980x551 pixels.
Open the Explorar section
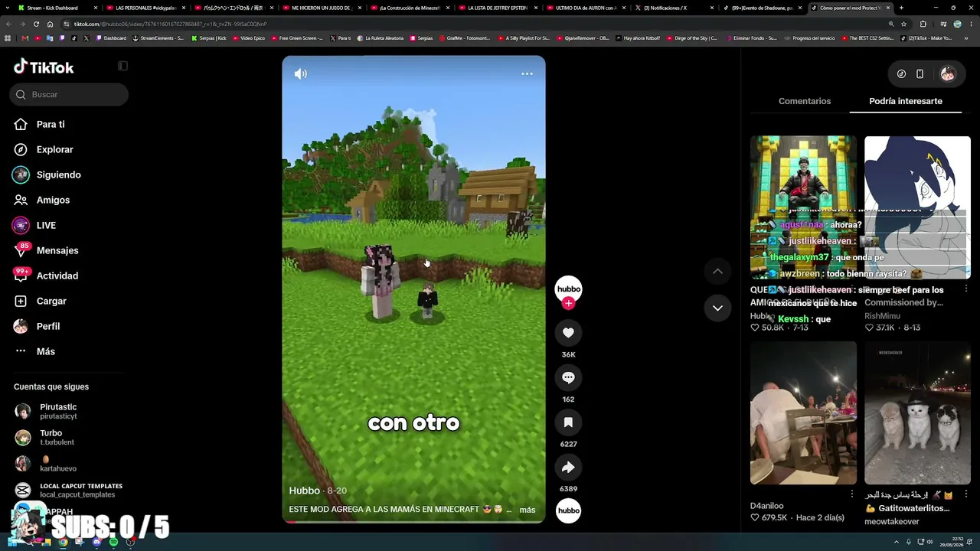[x=54, y=149]
